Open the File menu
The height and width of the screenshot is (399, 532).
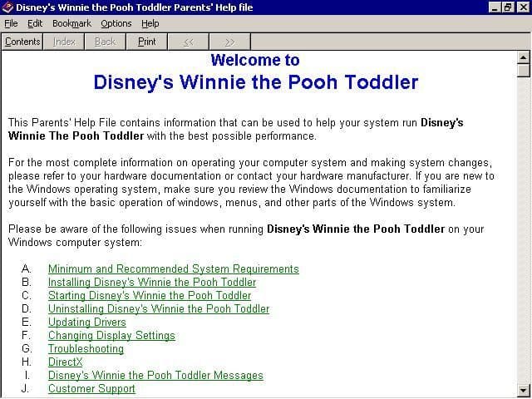11,23
